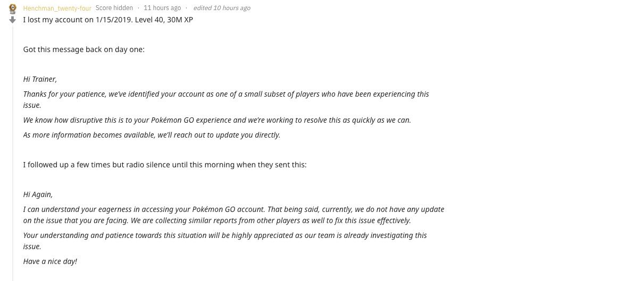
Task: Click the 'Hi Again,' greeting text
Action: pos(38,194)
